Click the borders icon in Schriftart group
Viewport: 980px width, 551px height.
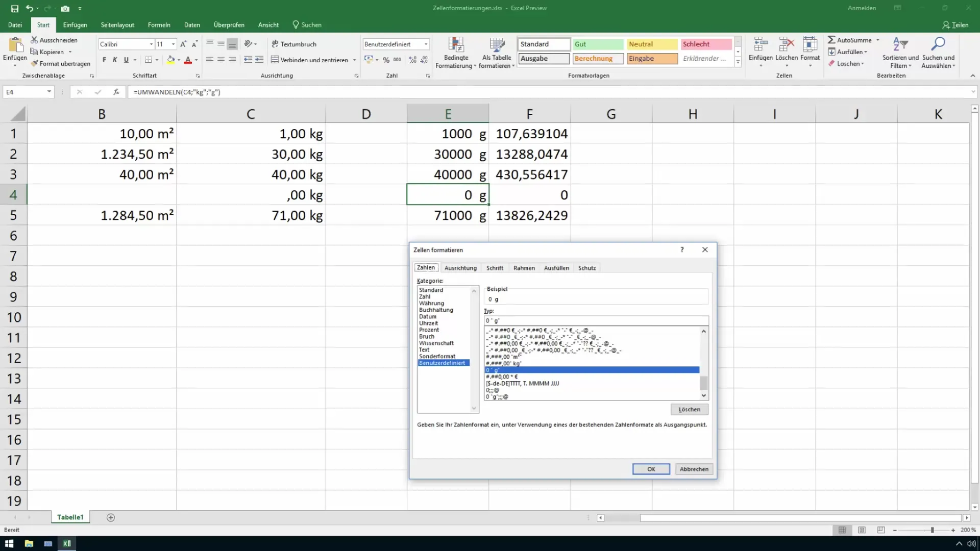coord(148,60)
